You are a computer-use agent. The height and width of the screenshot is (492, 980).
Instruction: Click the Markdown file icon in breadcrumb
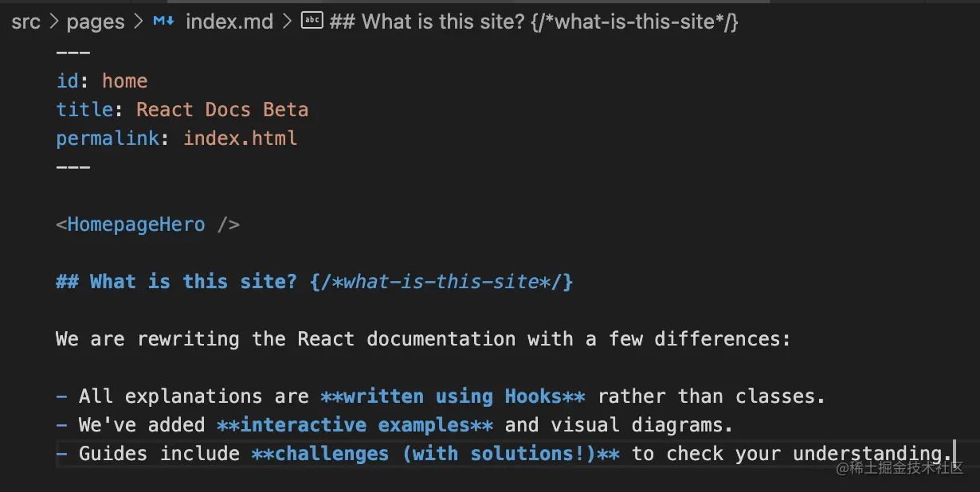click(x=163, y=22)
